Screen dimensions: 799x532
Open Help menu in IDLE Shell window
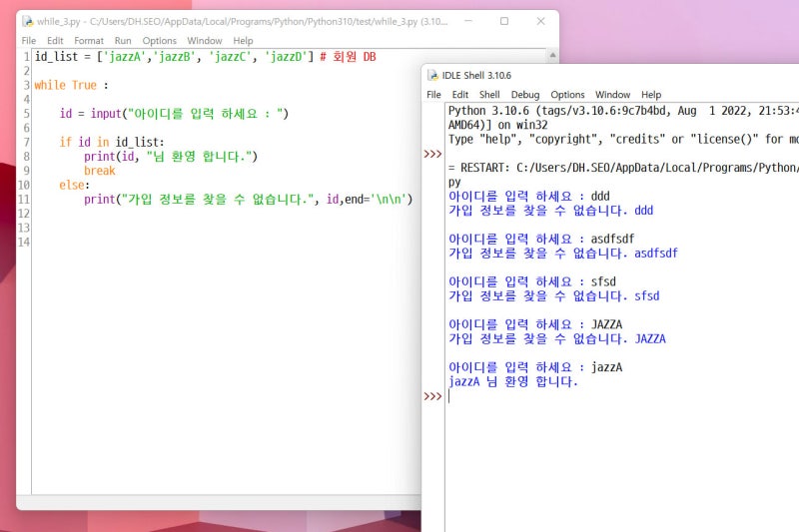coord(651,95)
